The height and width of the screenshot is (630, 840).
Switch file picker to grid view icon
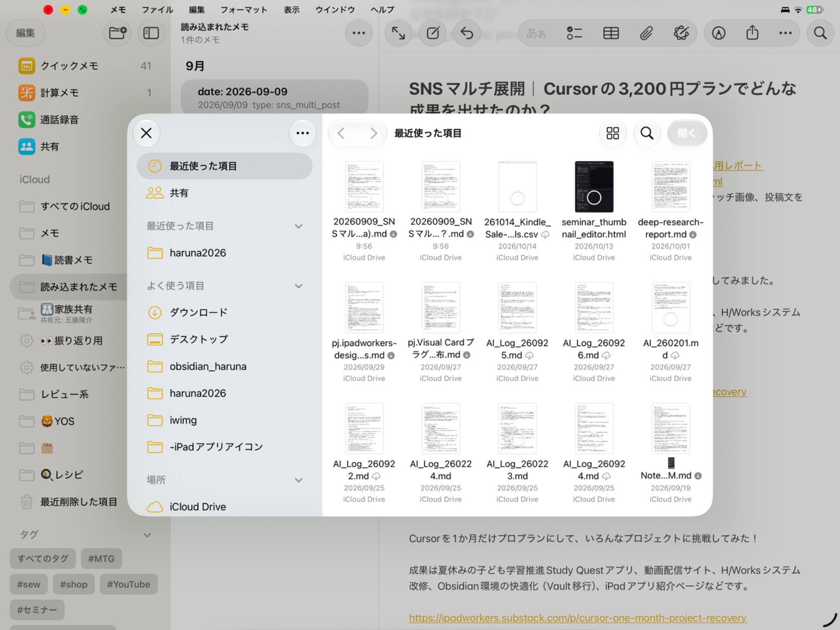click(612, 133)
